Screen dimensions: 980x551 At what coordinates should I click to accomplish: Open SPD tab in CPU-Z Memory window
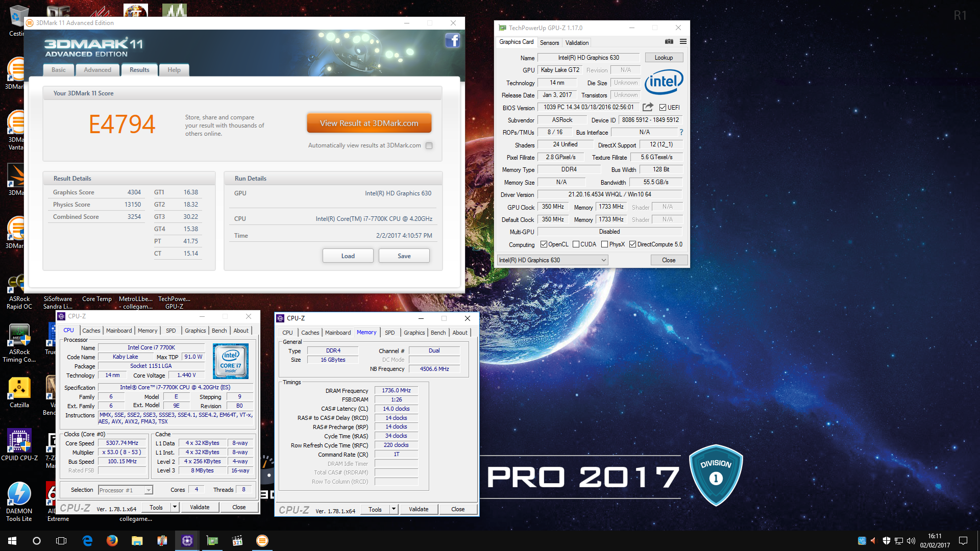click(390, 333)
